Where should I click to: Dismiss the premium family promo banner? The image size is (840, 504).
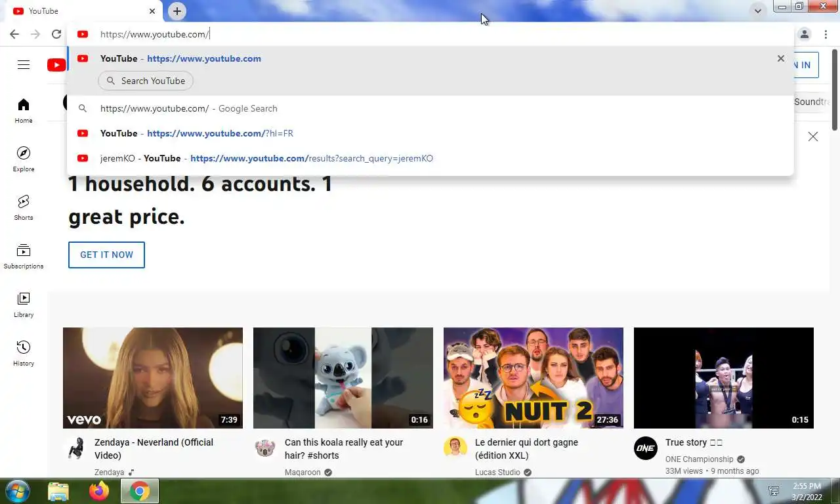tap(813, 136)
